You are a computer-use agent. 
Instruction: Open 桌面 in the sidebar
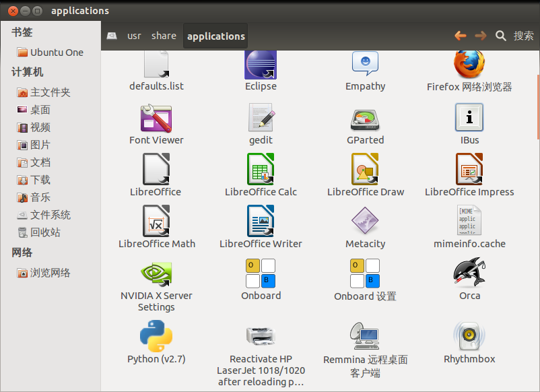pos(34,110)
